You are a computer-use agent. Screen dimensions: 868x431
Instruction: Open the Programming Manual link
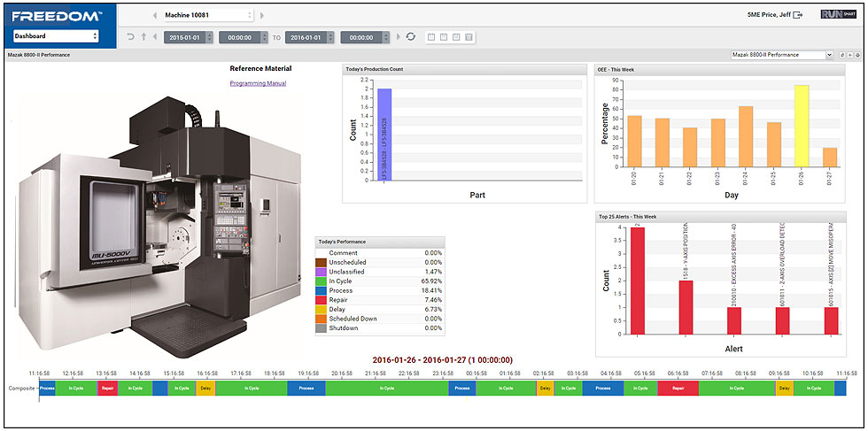point(258,83)
